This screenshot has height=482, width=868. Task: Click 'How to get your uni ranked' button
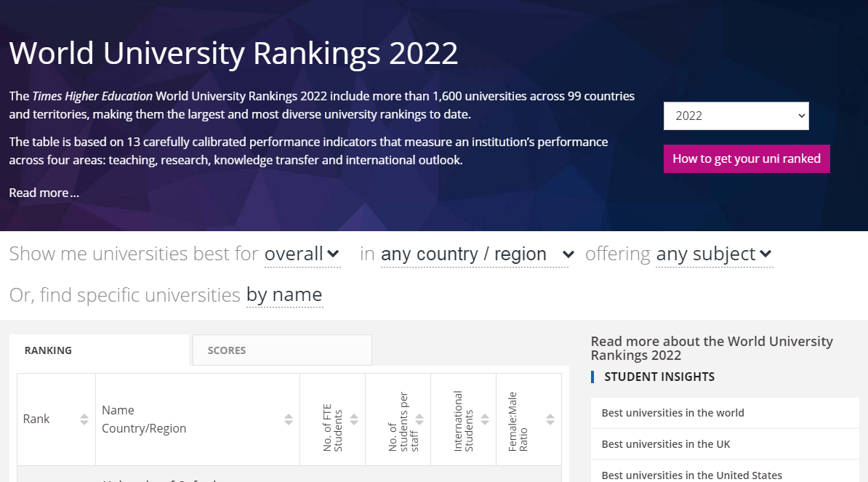[x=747, y=158]
